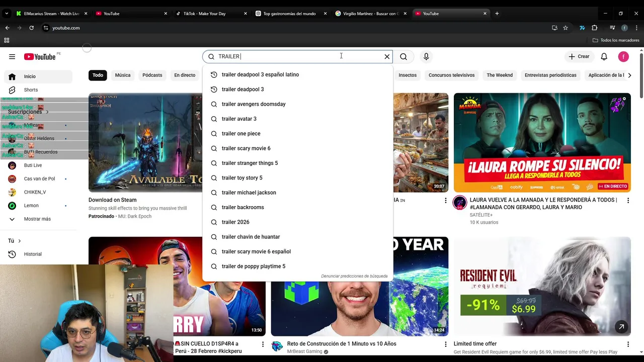Choose suggestion trailer backrooms
644x362 pixels.
click(x=297, y=208)
